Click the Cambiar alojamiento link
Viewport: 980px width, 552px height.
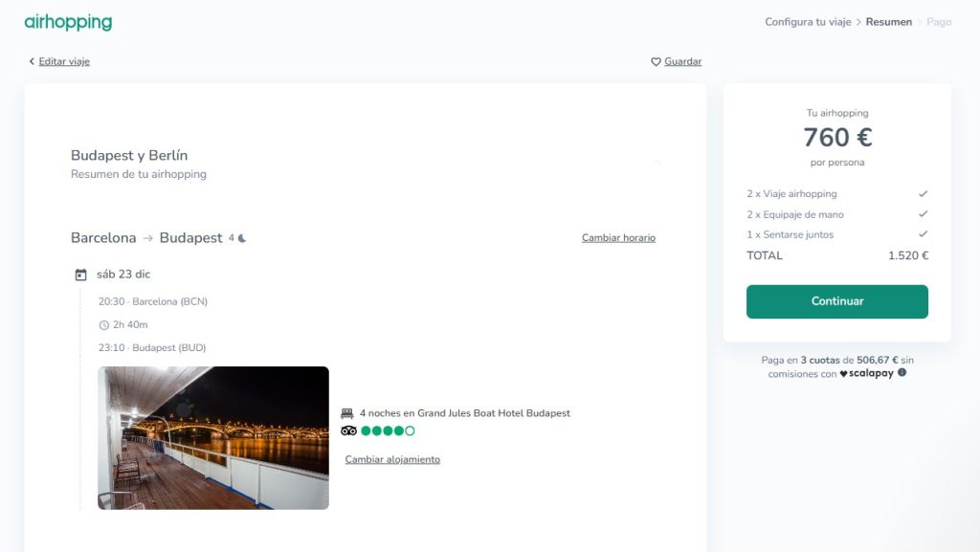coord(392,459)
